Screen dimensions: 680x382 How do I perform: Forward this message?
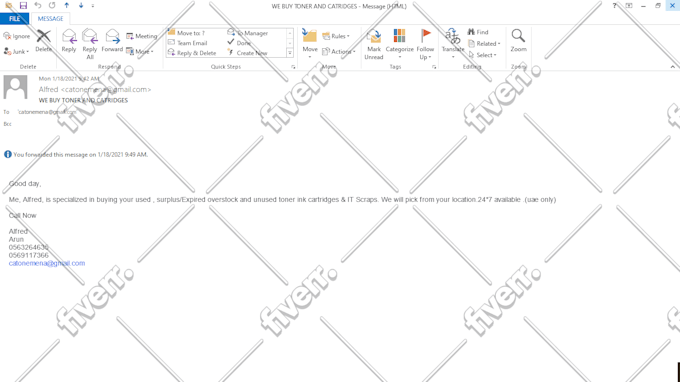pos(112,41)
